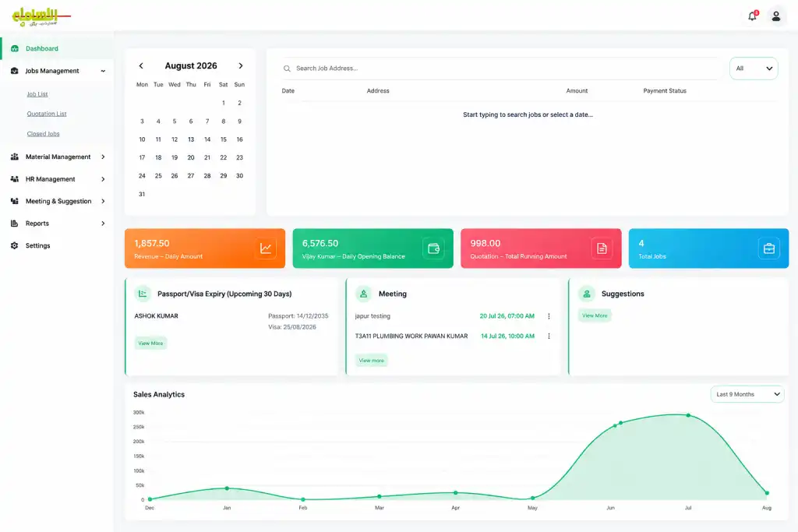Screen dimensions: 798x532
Task: Select August 15 on the calendar
Action: point(224,139)
